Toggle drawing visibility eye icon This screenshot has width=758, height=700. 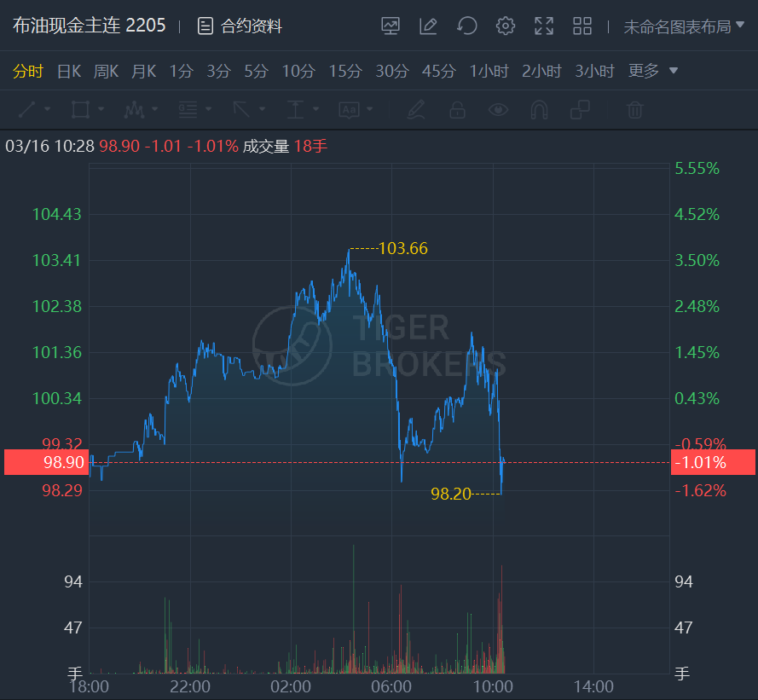pos(498,109)
